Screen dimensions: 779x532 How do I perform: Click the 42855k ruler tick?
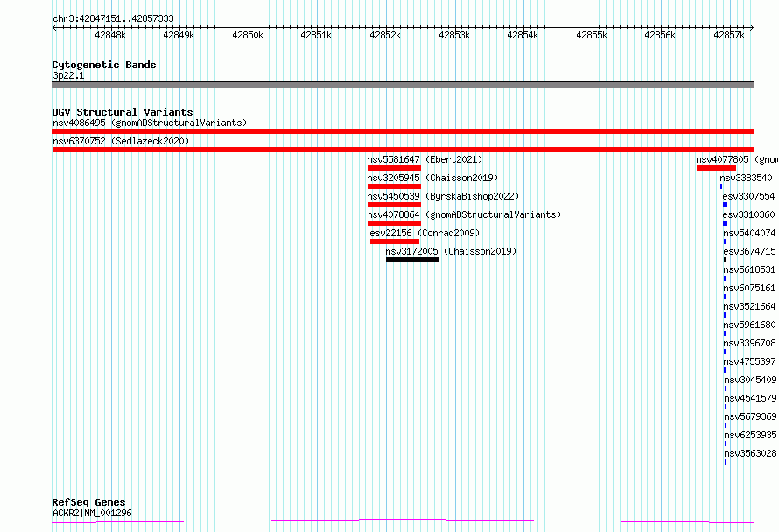tap(593, 35)
